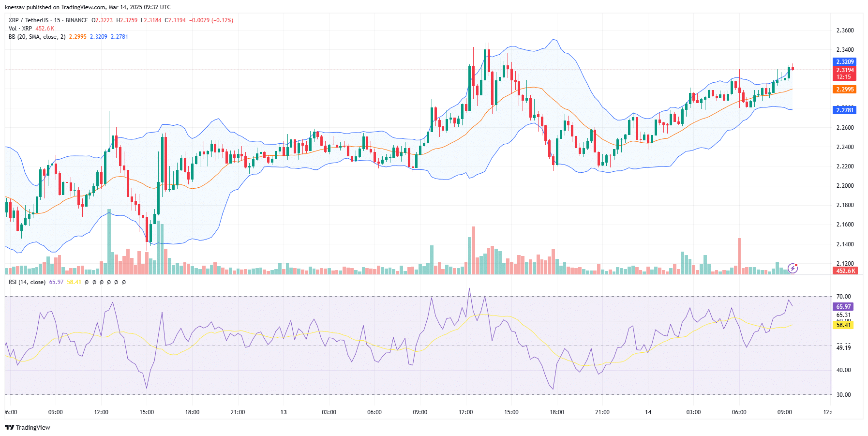Click the red 2.3194 last price tag
The height and width of the screenshot is (436, 868).
(845, 70)
